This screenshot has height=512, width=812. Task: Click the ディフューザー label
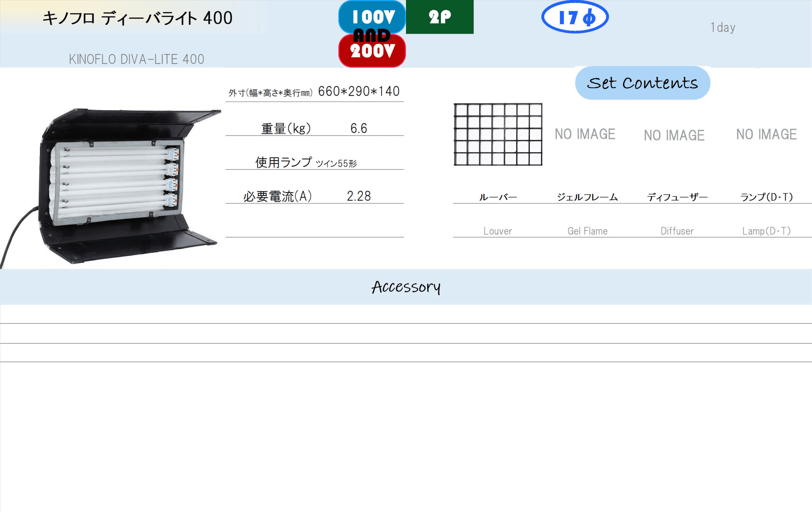[677, 197]
